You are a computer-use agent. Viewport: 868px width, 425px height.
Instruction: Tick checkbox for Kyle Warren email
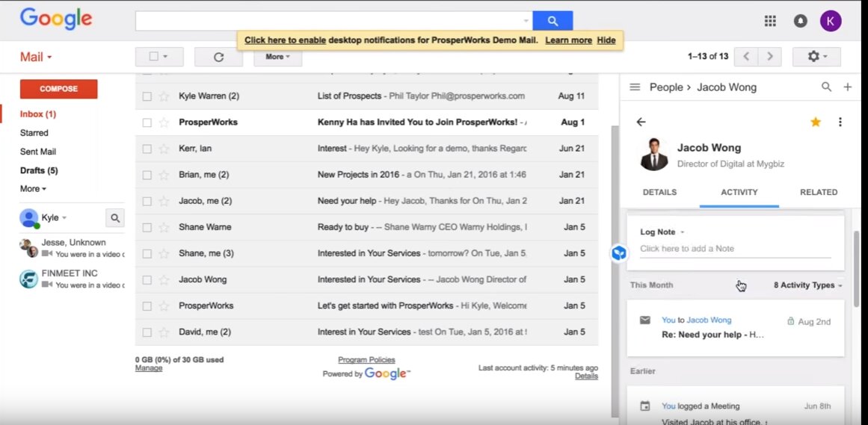click(x=147, y=96)
